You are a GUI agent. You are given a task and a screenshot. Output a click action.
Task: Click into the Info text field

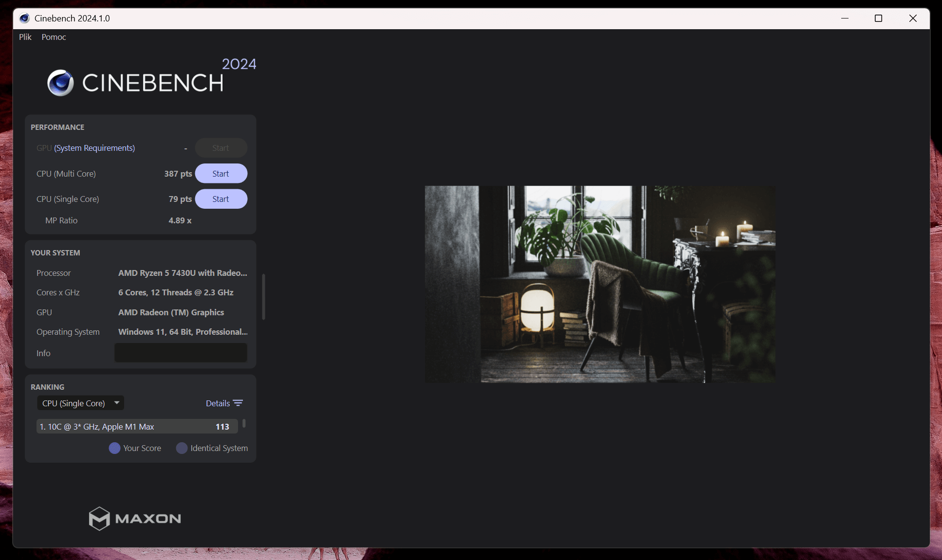click(x=181, y=353)
